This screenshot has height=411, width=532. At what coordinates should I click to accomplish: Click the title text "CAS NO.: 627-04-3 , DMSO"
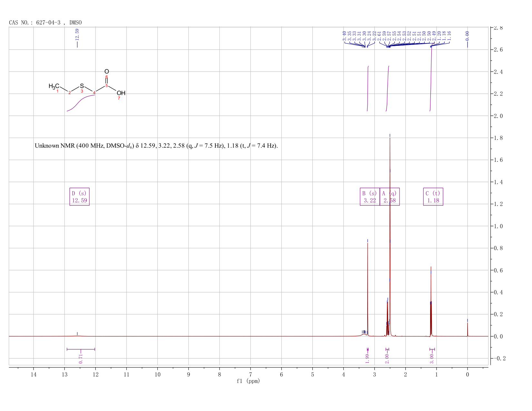point(45,23)
